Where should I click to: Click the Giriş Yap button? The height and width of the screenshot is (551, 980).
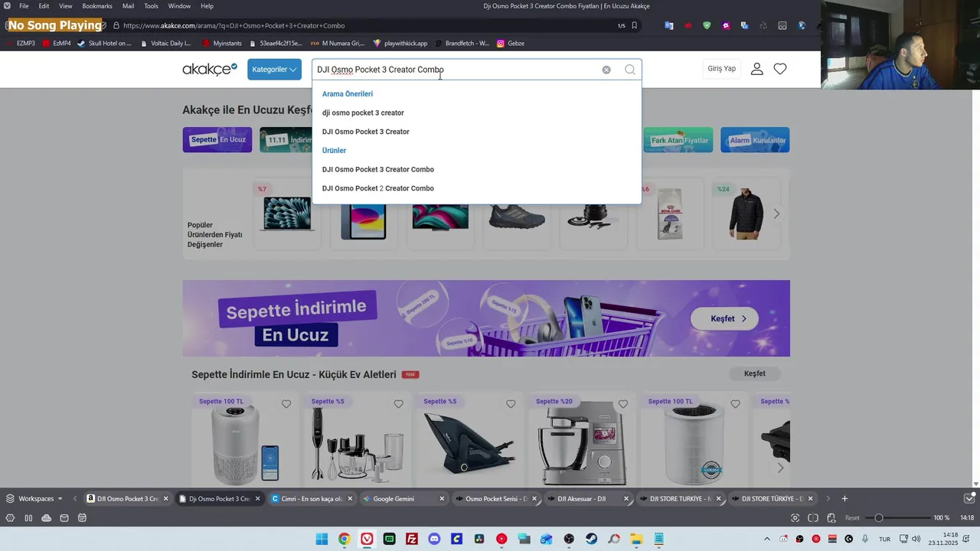(721, 69)
